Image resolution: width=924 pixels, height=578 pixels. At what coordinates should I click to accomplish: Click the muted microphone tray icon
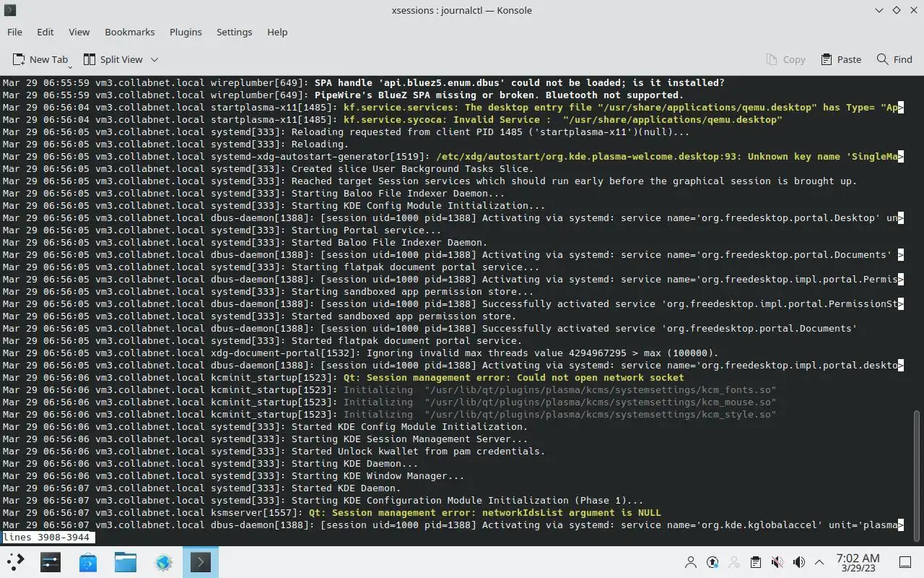(777, 562)
